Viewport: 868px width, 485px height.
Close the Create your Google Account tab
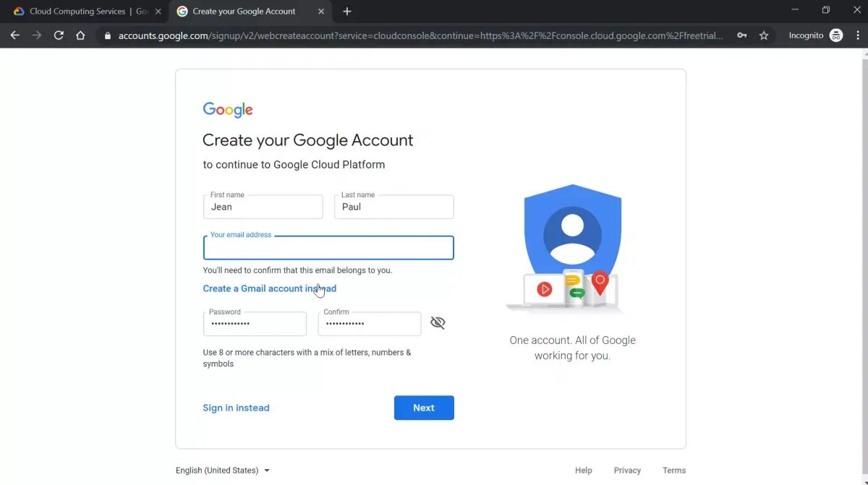tap(321, 12)
